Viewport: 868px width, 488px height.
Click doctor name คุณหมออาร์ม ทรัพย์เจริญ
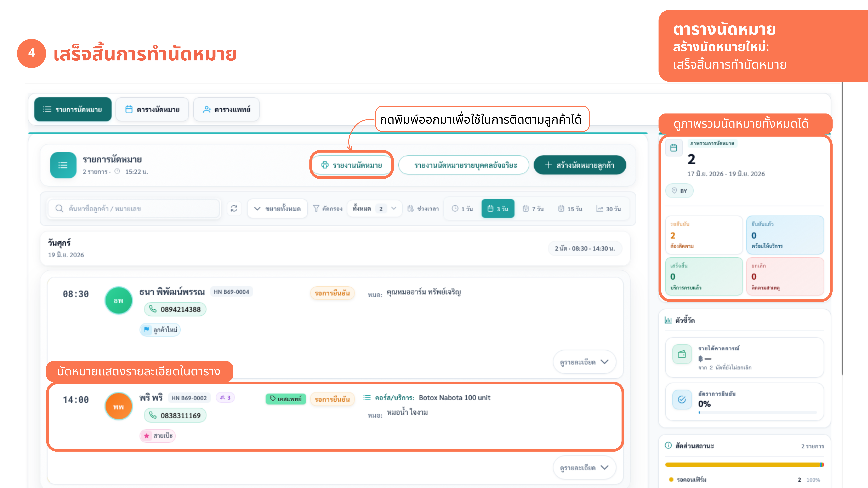pos(424,292)
